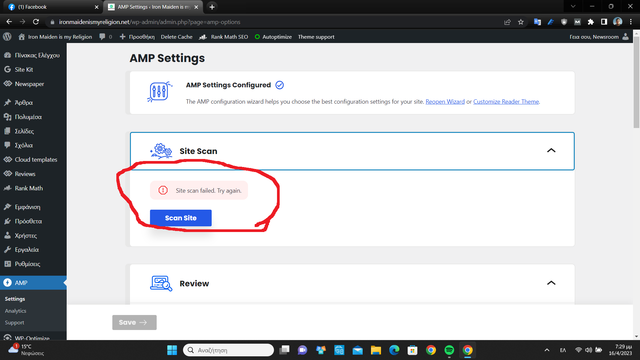Open the Customize Reader Theme link
Screen dimensions: 640x360
click(x=506, y=102)
